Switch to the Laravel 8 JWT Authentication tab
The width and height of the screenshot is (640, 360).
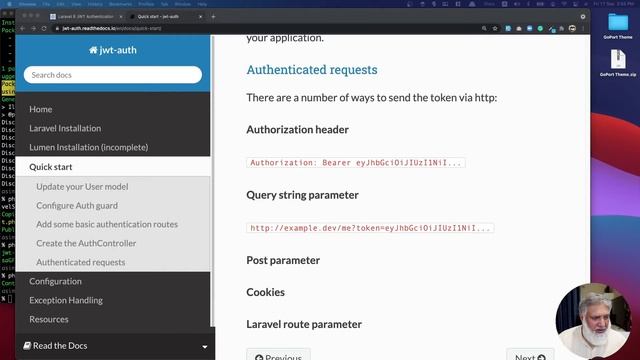pos(85,17)
